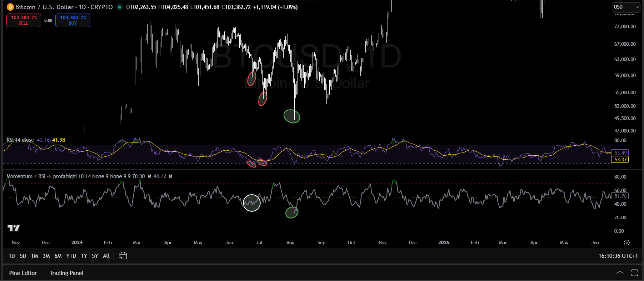Select the YTD time range

click(x=71, y=256)
